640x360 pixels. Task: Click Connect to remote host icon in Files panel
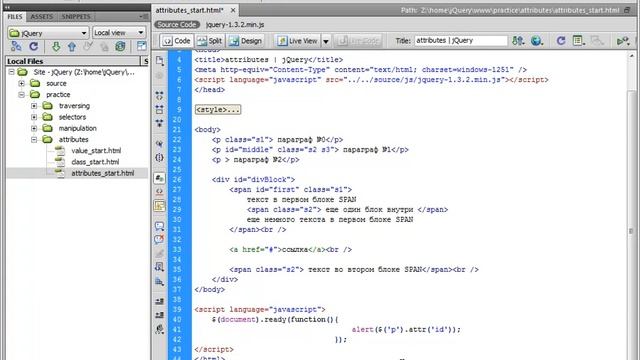(16, 46)
